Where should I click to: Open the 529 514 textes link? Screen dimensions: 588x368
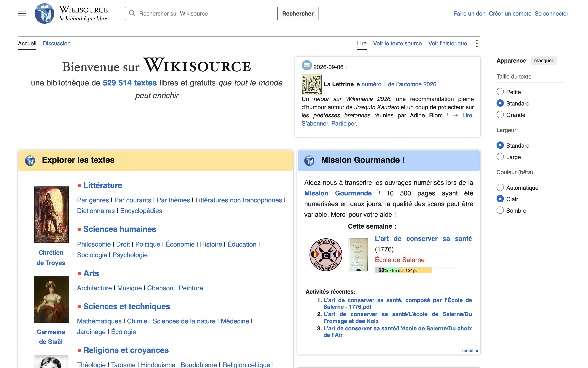[x=130, y=83]
